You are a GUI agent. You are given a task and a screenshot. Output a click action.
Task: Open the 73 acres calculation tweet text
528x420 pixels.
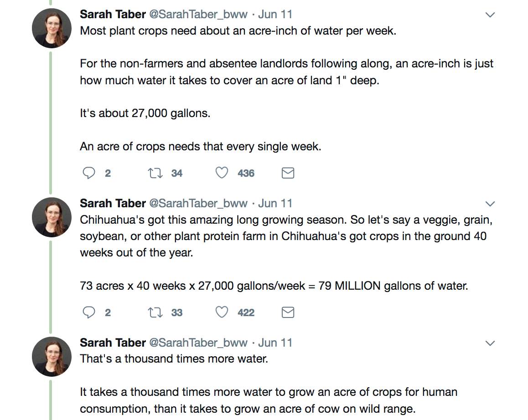pyautogui.click(x=274, y=286)
